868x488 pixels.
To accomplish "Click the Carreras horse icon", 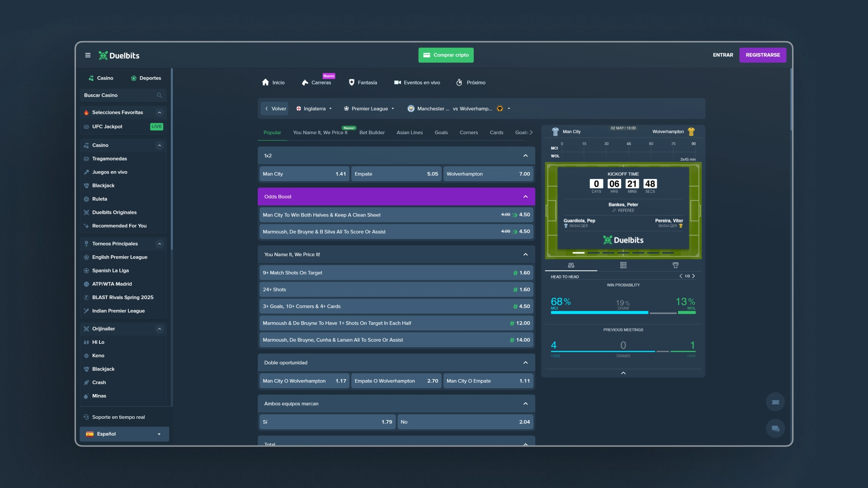I will (x=305, y=82).
